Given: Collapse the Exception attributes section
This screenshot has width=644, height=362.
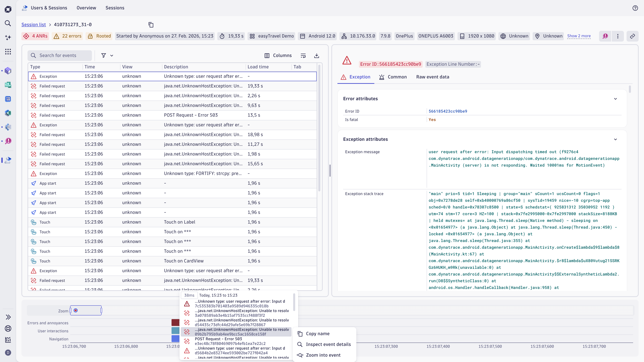Looking at the screenshot, I should (x=615, y=139).
